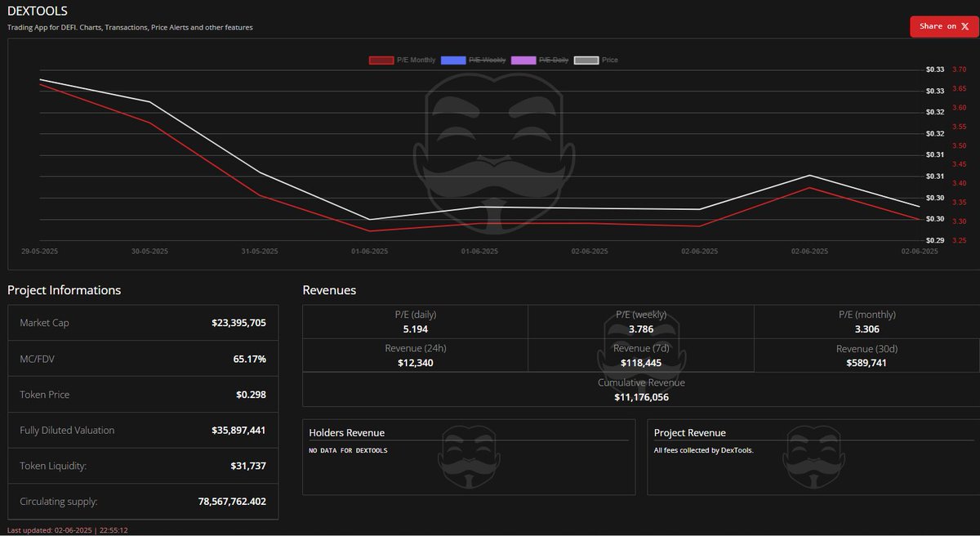980x536 pixels.
Task: Click the Cumulative Revenue value $11,176,056
Action: click(641, 397)
